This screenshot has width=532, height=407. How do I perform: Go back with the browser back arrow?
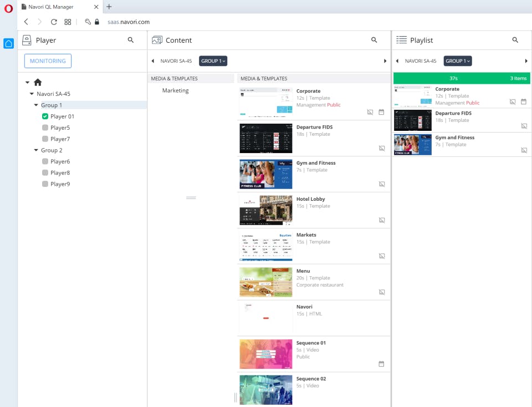26,22
